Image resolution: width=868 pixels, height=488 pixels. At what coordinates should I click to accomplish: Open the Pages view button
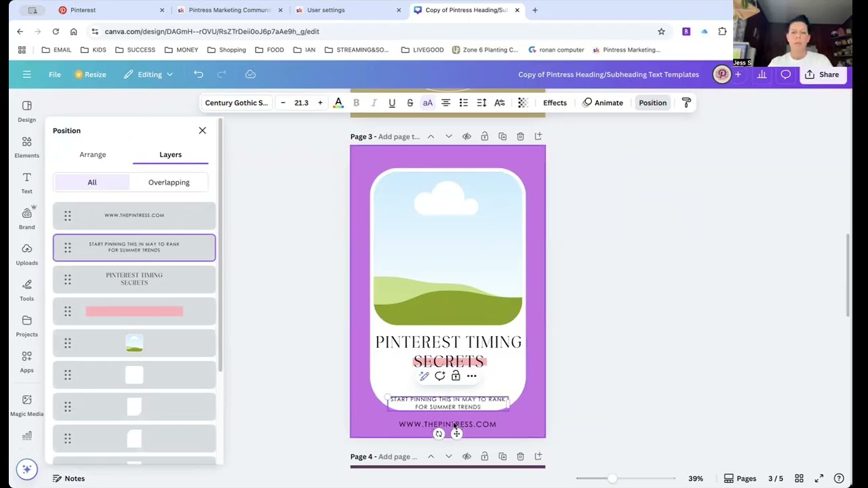click(x=740, y=479)
